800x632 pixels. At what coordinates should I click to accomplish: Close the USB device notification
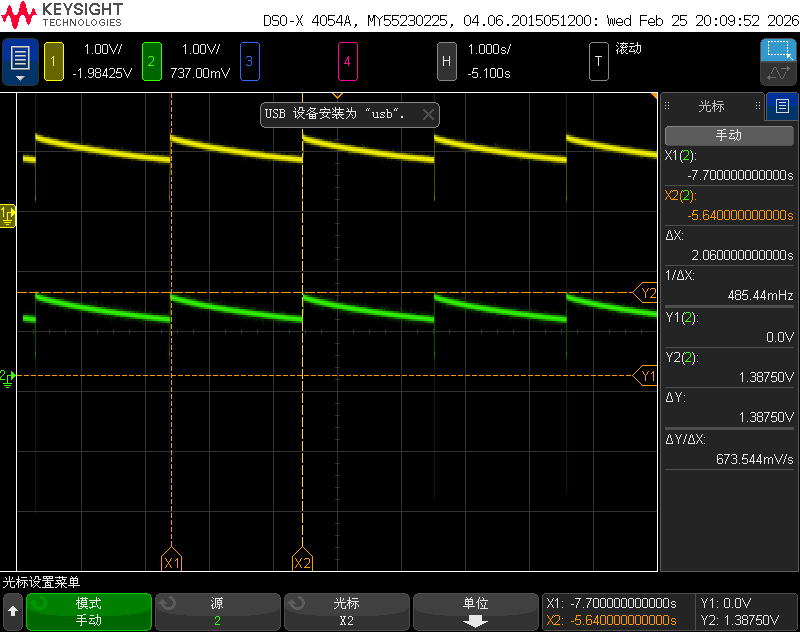coord(429,115)
